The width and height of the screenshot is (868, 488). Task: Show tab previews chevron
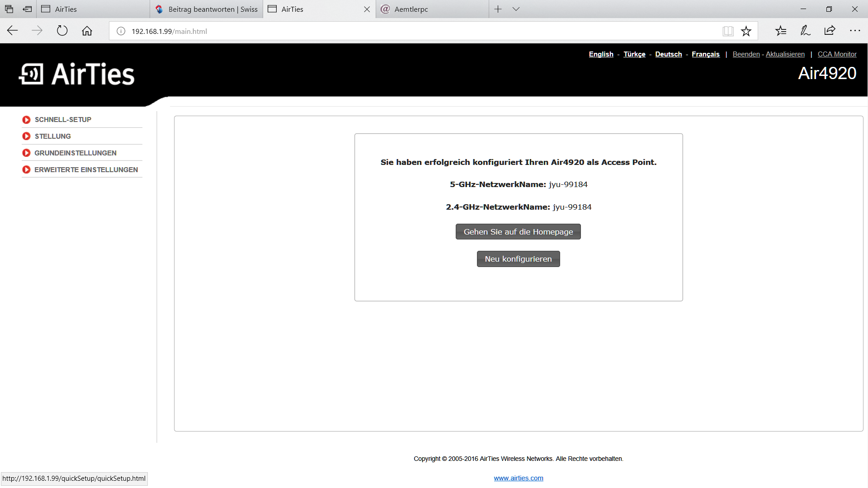click(x=516, y=9)
